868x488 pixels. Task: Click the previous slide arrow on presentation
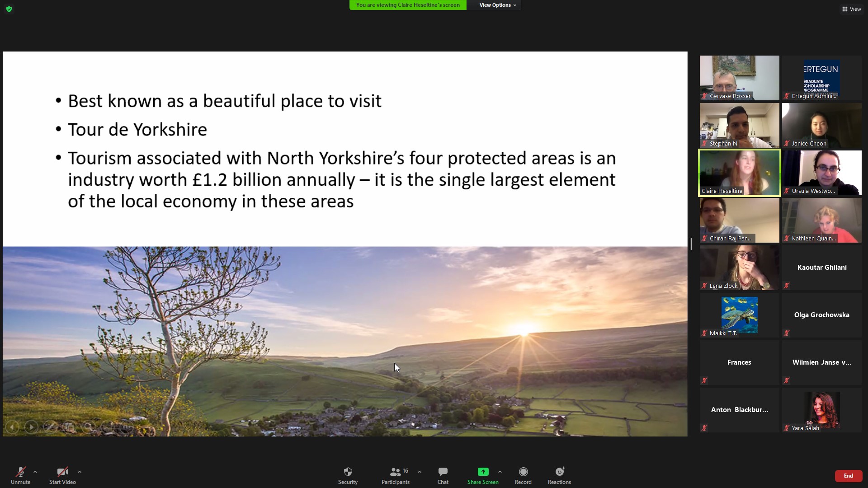12,427
